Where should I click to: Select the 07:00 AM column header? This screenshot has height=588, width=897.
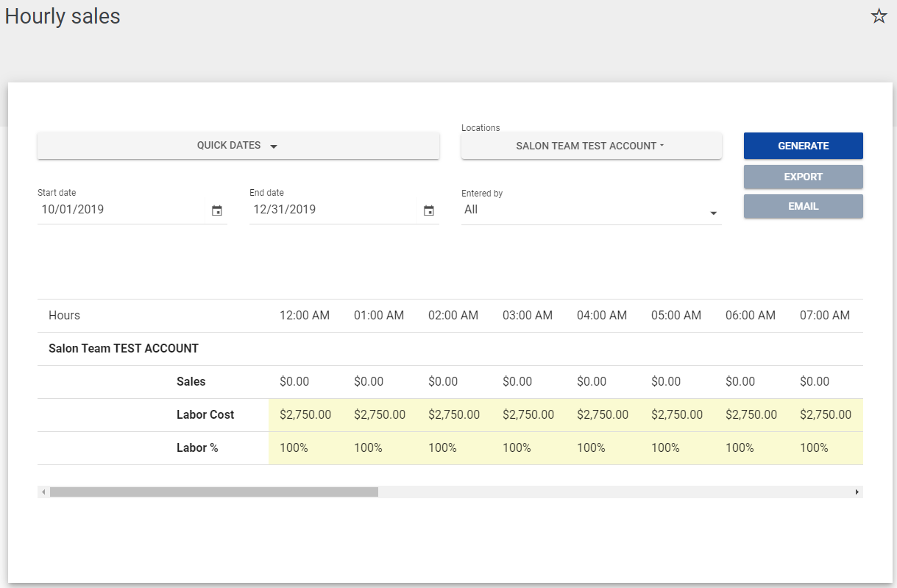click(x=824, y=316)
